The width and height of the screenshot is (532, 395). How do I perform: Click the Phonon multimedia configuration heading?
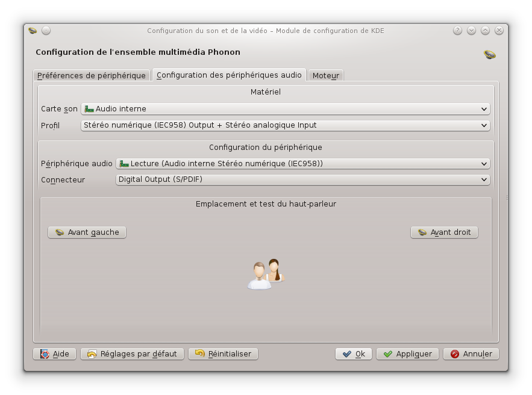[x=138, y=52]
